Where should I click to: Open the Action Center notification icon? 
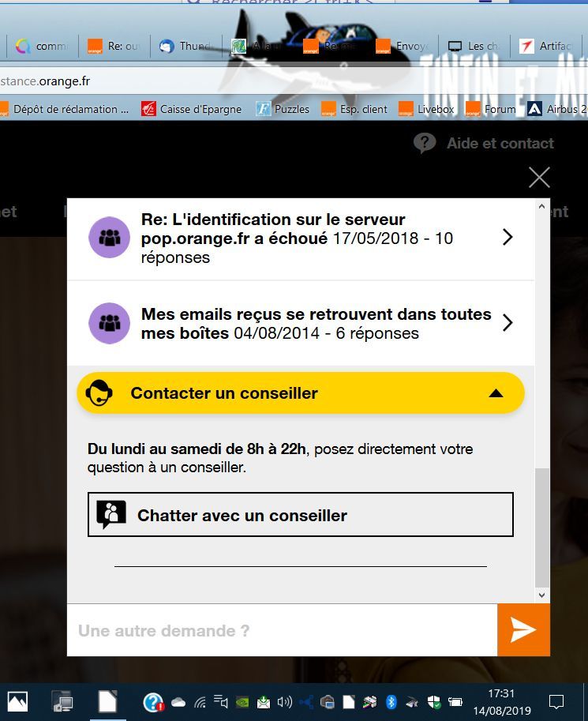pyautogui.click(x=556, y=702)
